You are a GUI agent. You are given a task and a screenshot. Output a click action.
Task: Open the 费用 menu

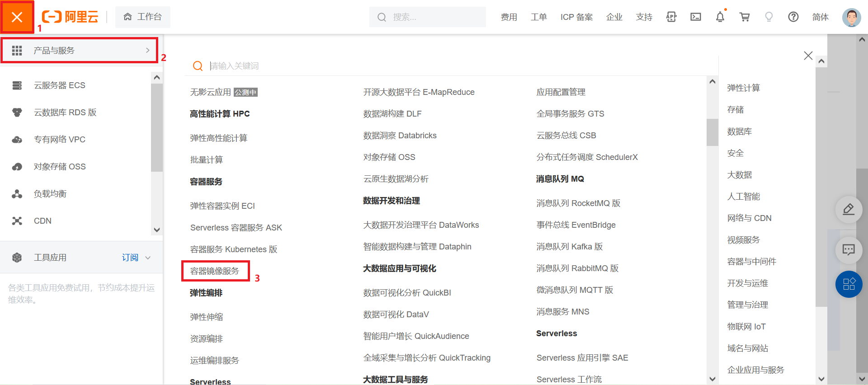tap(509, 17)
